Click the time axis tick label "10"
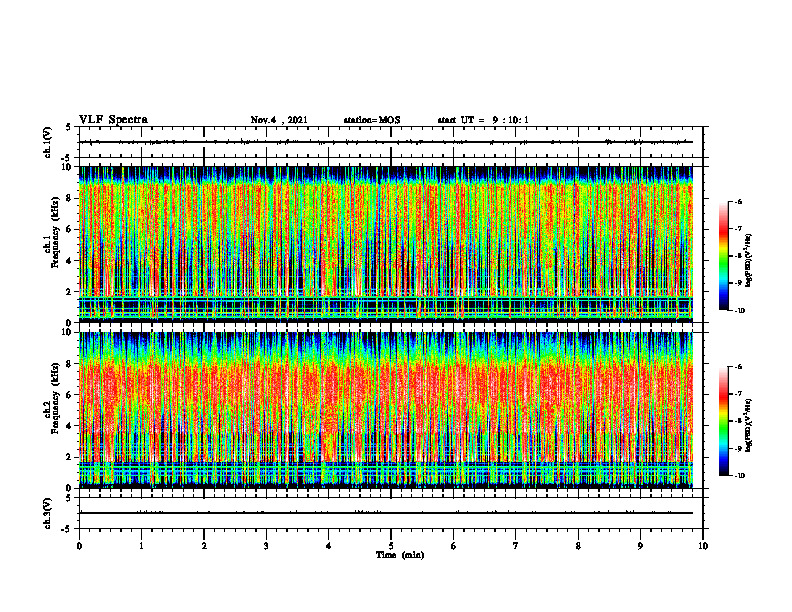The width and height of the screenshot is (792, 612). [x=703, y=546]
